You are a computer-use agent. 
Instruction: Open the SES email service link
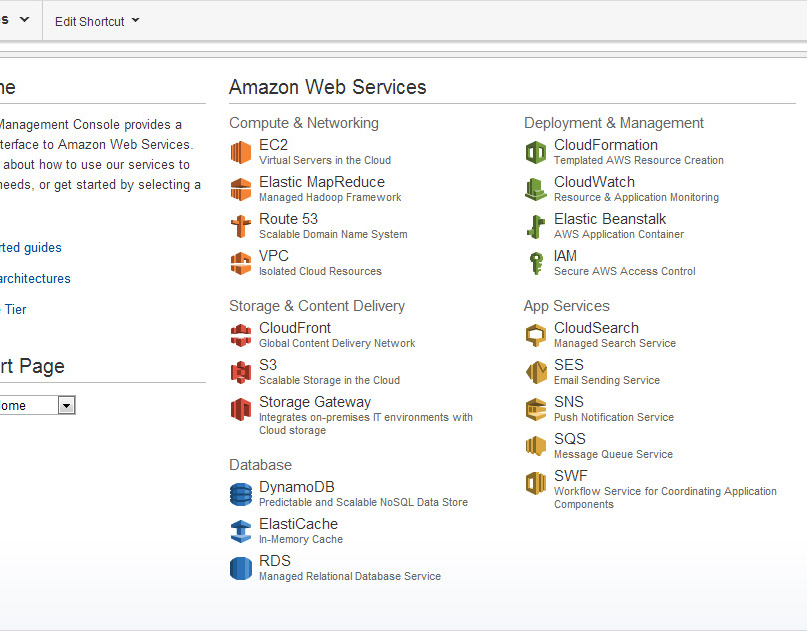pyautogui.click(x=568, y=365)
